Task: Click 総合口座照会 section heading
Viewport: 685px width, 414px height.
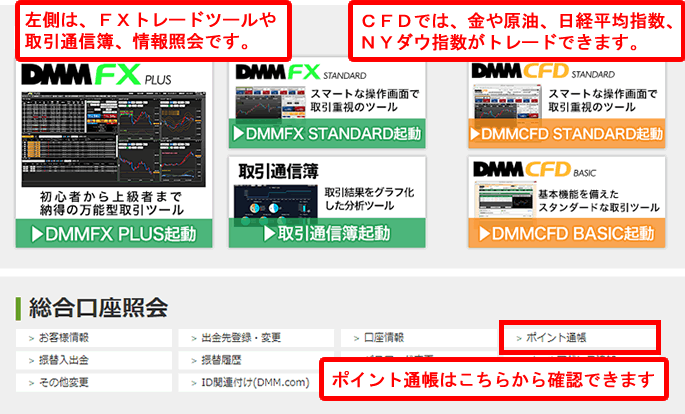Action: point(98,307)
